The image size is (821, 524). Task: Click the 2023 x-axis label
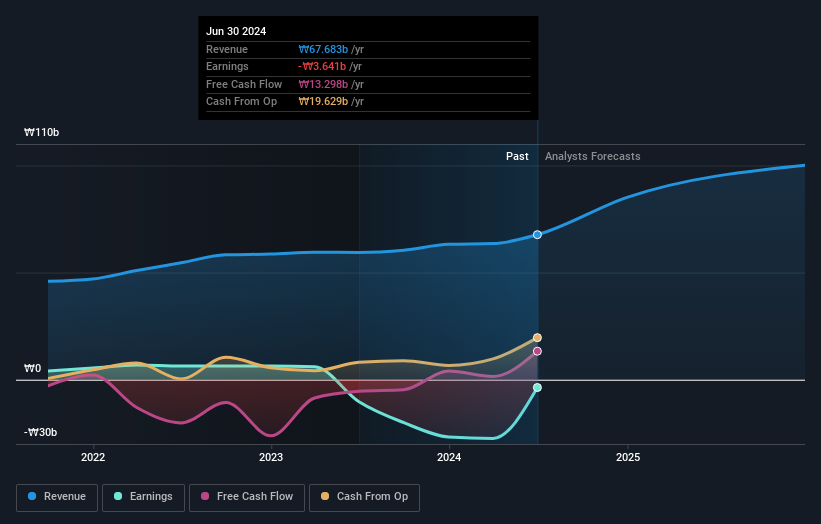(271, 457)
